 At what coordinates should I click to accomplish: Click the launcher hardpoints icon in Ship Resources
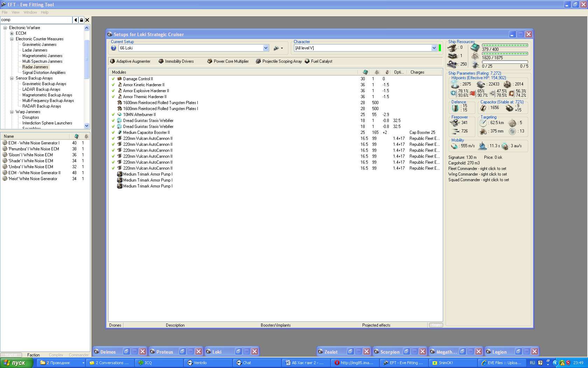(x=453, y=56)
